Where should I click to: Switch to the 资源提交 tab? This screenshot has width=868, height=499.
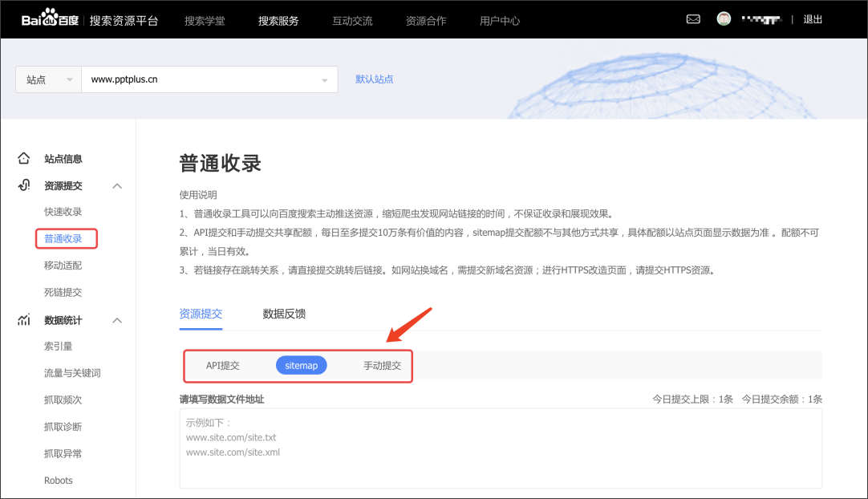[x=201, y=314]
